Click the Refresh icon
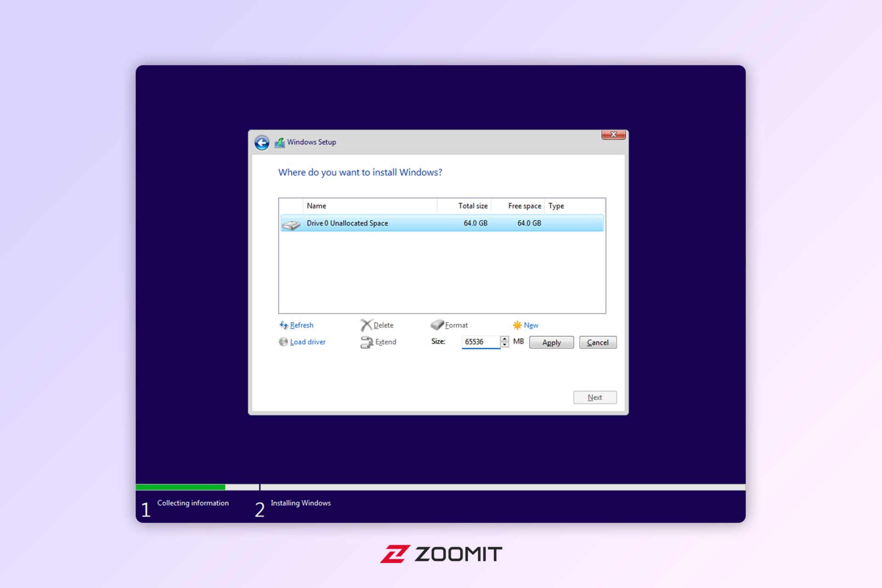 pyautogui.click(x=283, y=325)
